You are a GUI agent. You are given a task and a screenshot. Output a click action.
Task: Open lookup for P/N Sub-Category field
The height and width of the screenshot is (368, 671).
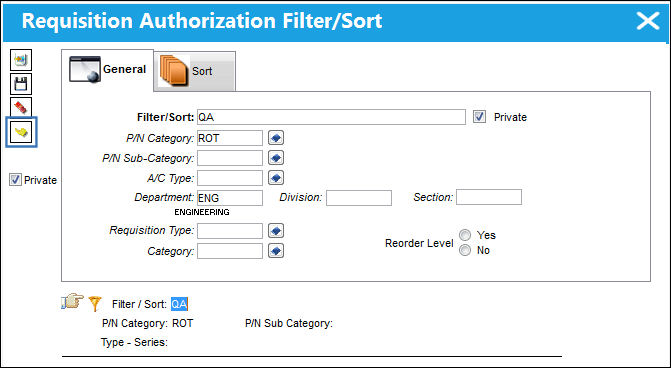pyautogui.click(x=276, y=158)
